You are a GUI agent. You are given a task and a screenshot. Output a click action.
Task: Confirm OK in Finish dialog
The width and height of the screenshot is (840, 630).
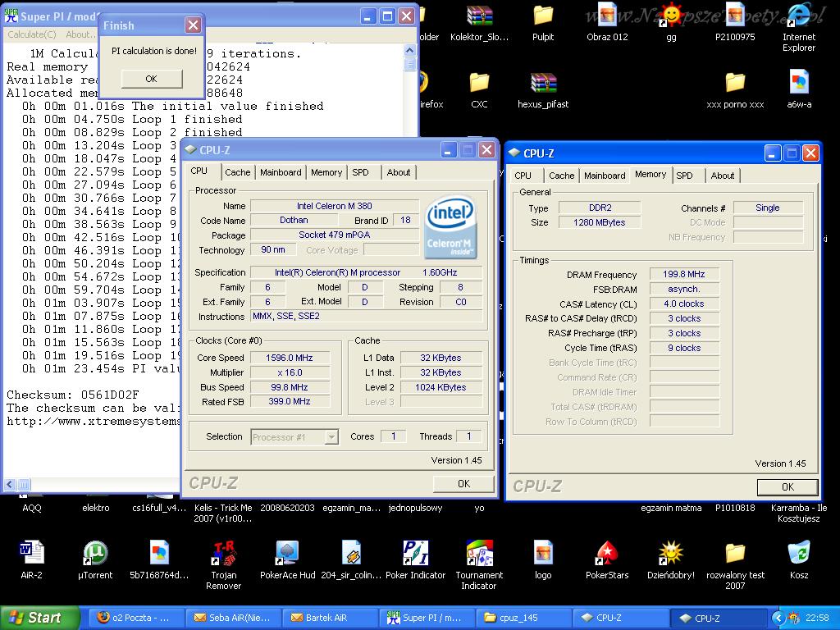[x=152, y=79]
